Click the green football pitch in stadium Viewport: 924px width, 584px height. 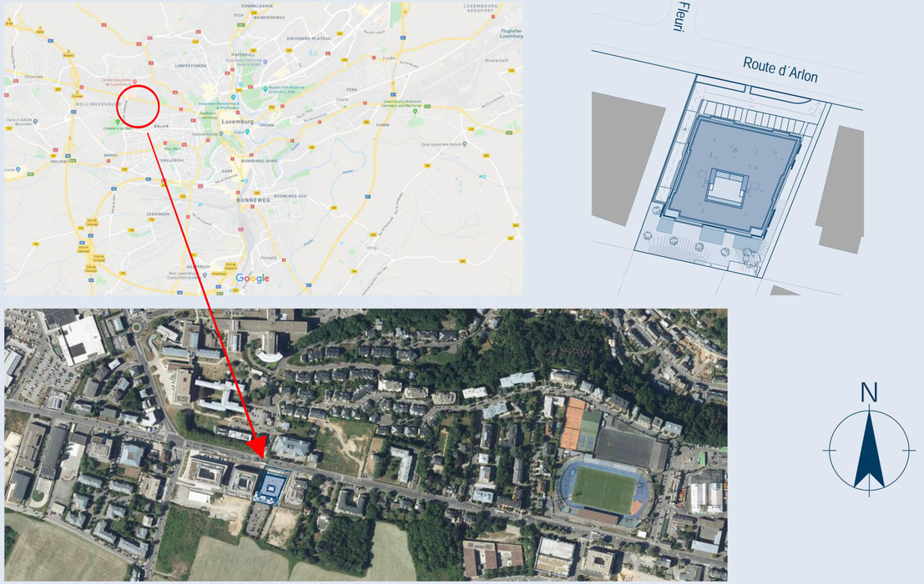pos(603,490)
